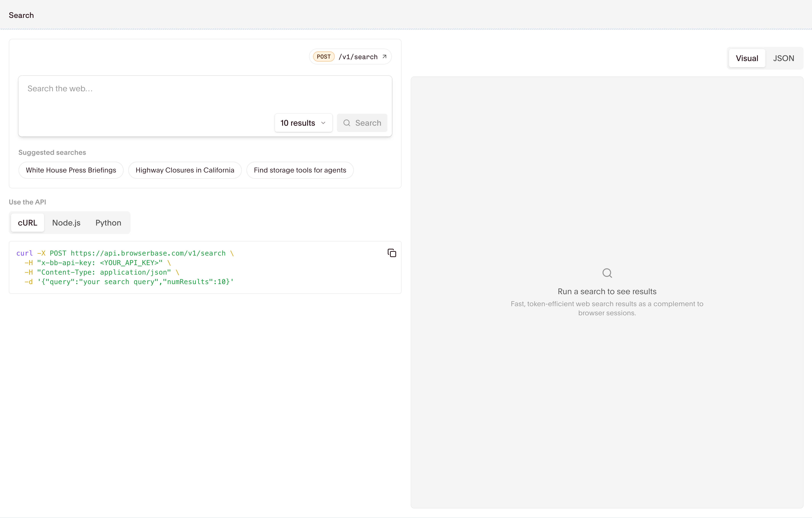
Task: Click the POST method badge
Action: [324, 57]
